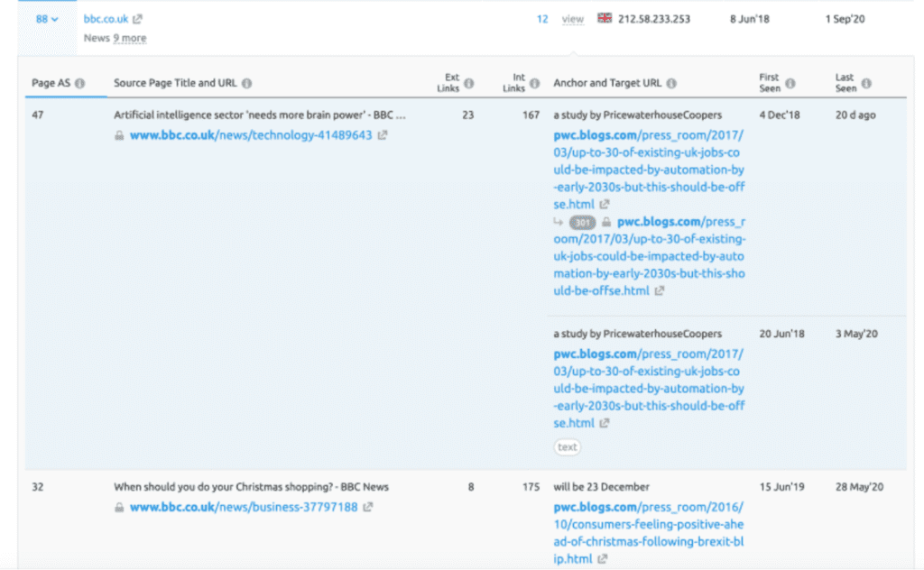Select title 'When should you do your Christmas shopping?'
Screen dimensions: 924x570
click(251, 487)
